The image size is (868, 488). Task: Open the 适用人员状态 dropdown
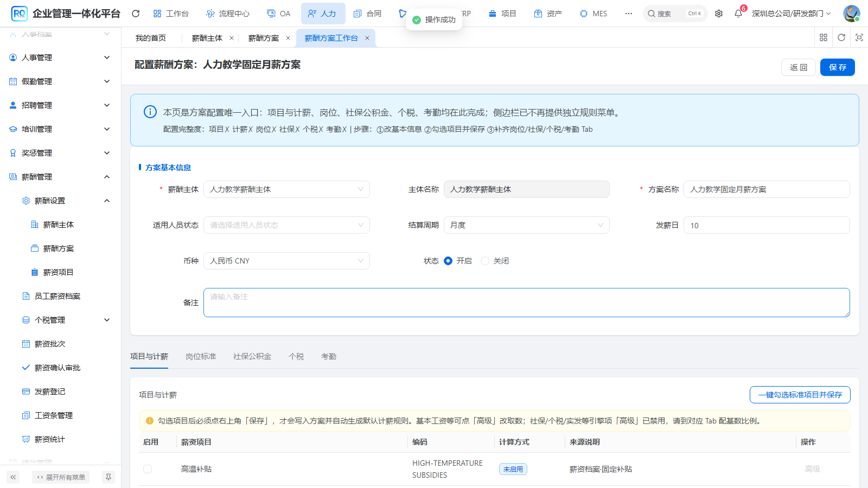coord(286,225)
